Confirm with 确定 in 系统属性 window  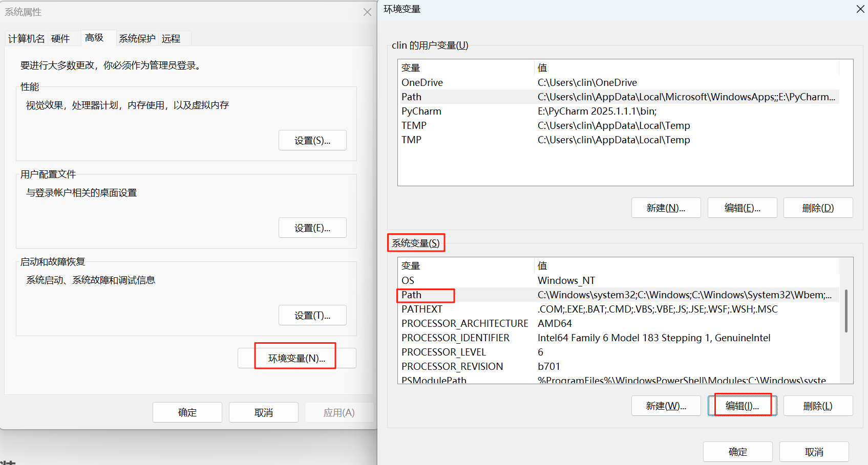click(187, 412)
